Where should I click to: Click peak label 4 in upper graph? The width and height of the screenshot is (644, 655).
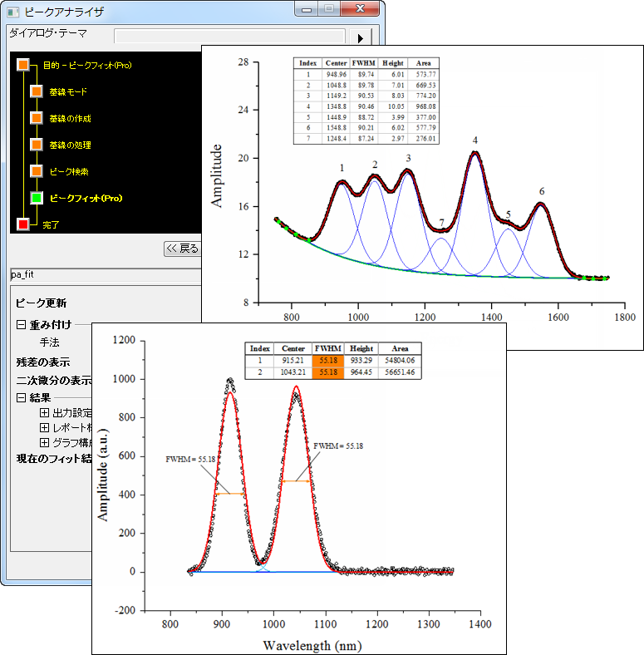click(474, 140)
